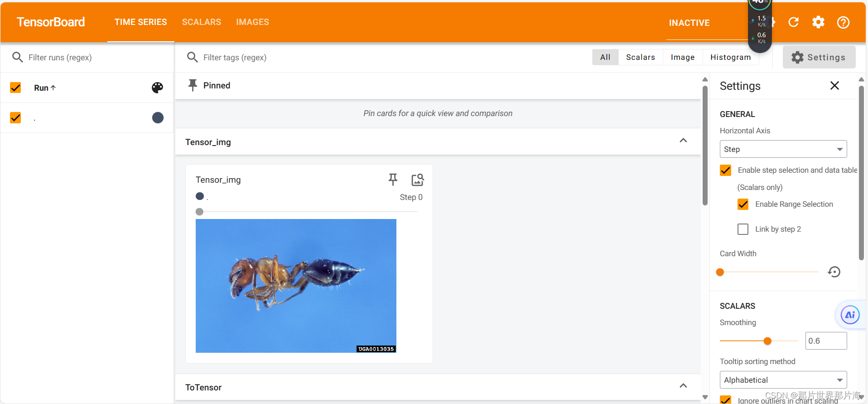The height and width of the screenshot is (404, 868).
Task: Close the Settings panel
Action: click(834, 86)
